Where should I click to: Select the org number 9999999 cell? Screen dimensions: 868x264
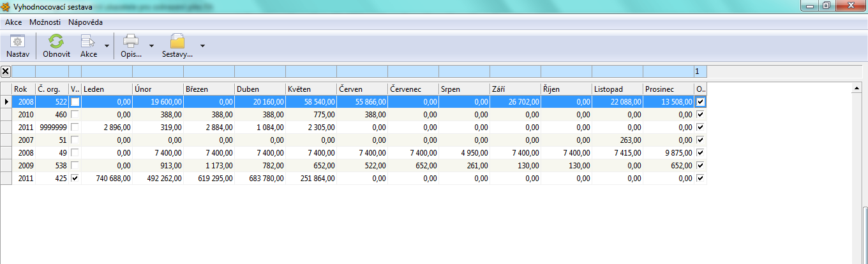tap(52, 128)
